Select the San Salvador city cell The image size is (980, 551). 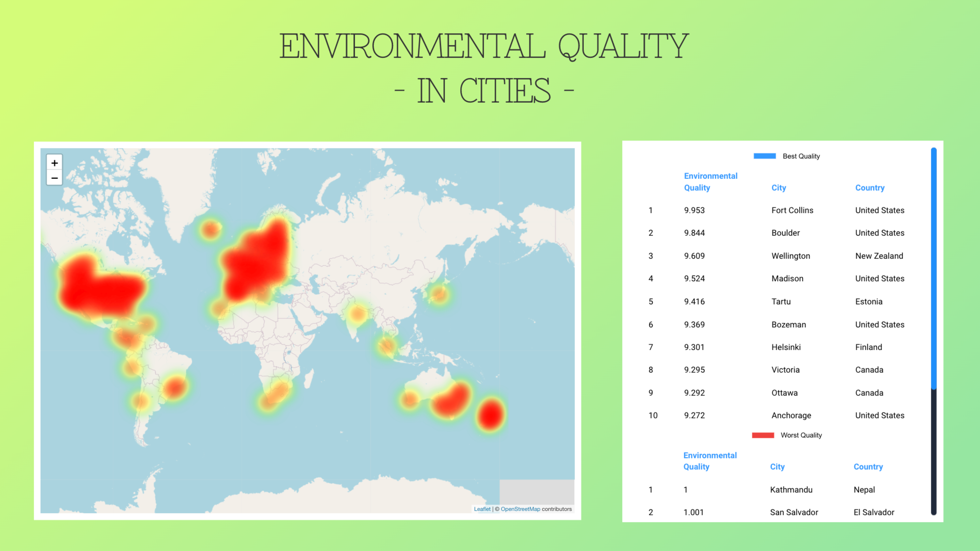(x=794, y=512)
